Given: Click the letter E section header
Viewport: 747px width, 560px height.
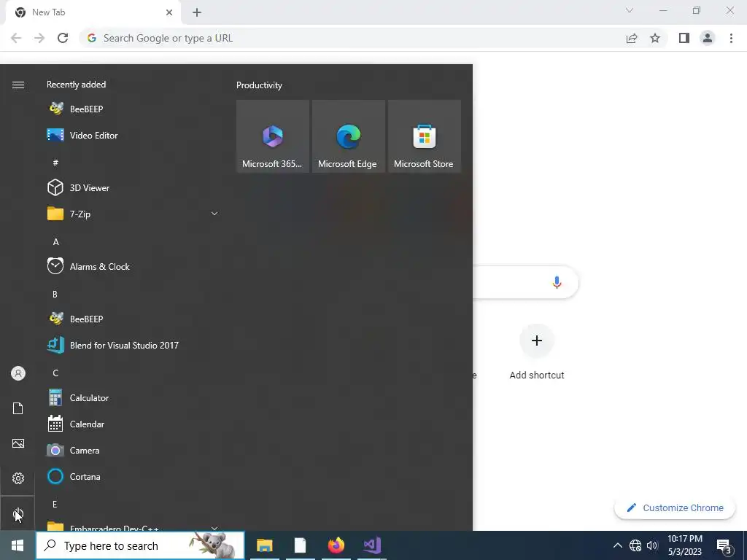Looking at the screenshot, I should [55, 504].
